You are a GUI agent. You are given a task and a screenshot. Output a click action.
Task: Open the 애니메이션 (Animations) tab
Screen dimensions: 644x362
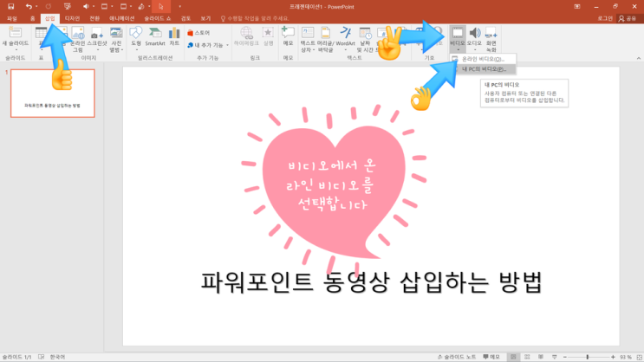pyautogui.click(x=122, y=18)
